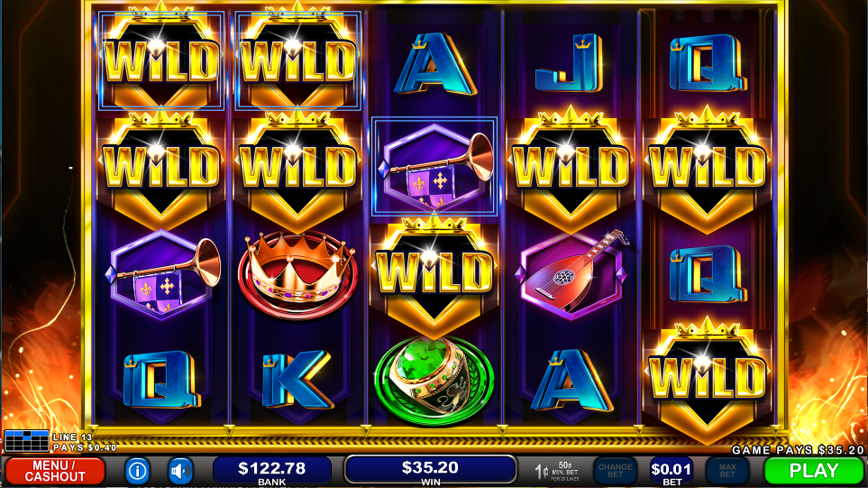
Task: Click the Max Bet button
Action: [726, 471]
